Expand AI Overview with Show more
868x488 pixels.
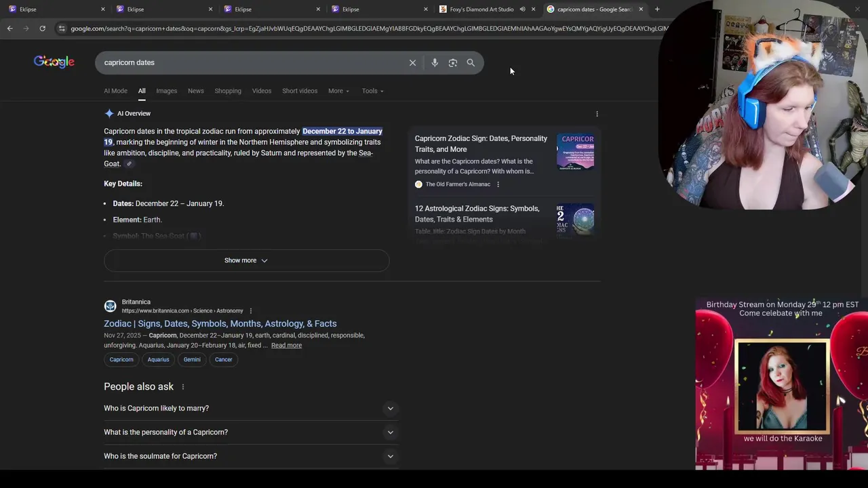(x=246, y=260)
